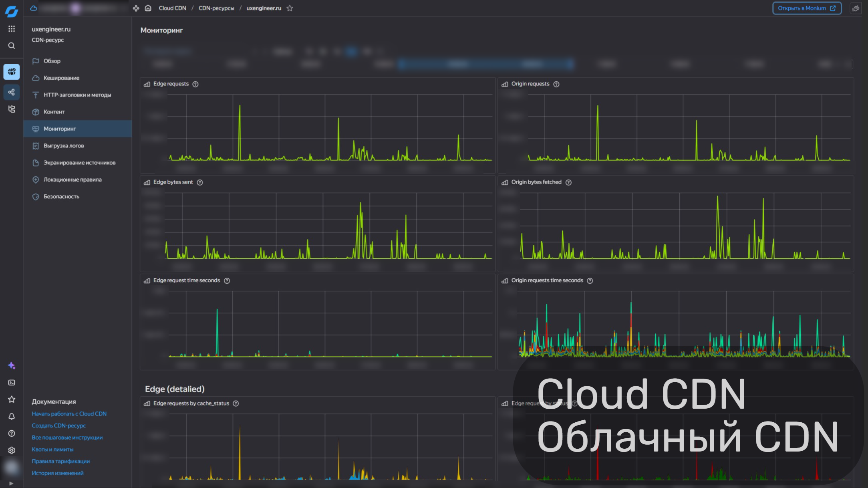Show help for Edge requests by cache_status
Screen dimensions: 868x488
click(x=236, y=403)
